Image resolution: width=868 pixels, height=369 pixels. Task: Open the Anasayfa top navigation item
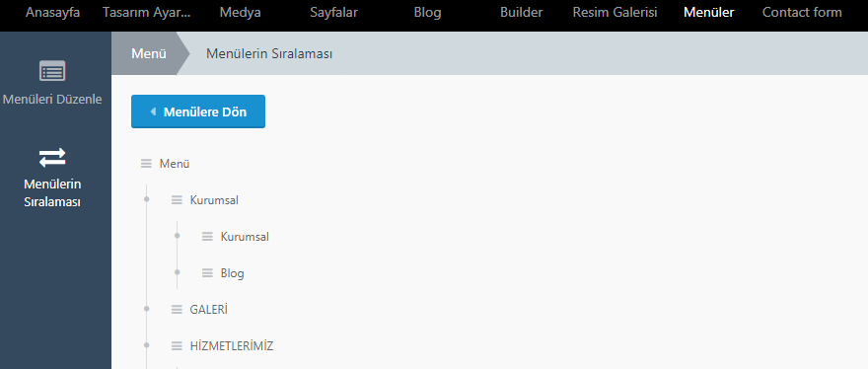(52, 12)
